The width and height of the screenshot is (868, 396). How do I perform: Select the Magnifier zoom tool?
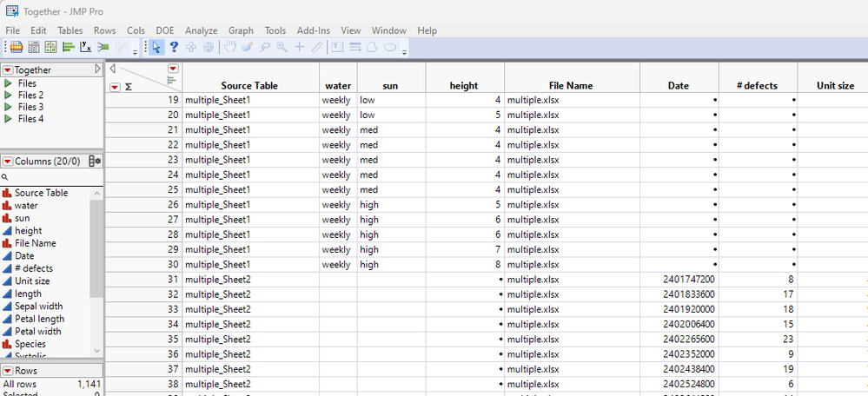[282, 48]
